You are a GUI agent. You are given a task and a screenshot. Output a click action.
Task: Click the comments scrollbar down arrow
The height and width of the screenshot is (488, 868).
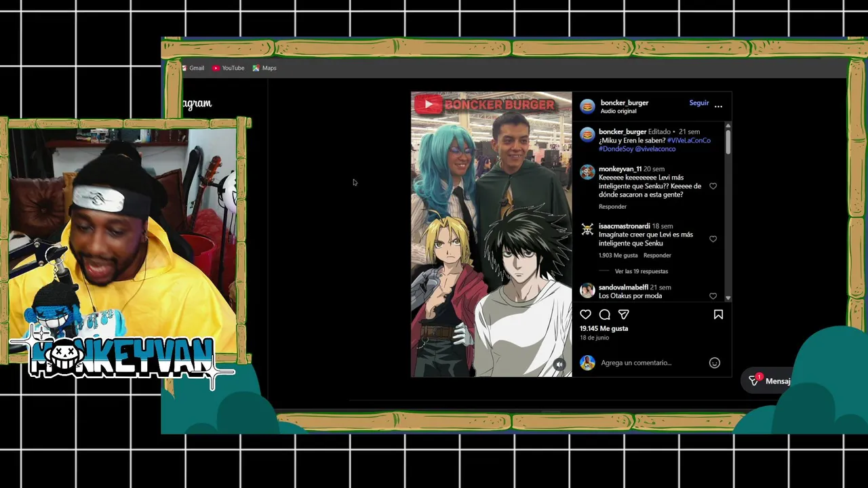[728, 298]
